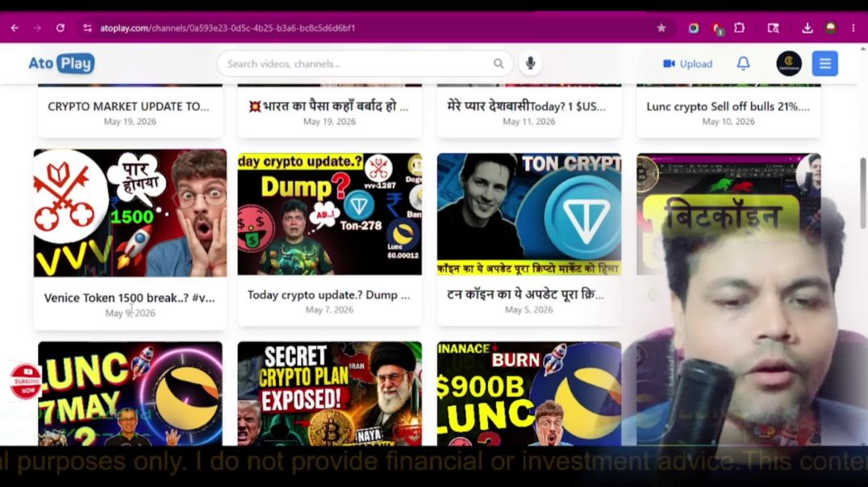Open the TON CRYPTO video thumbnail

[x=528, y=214]
